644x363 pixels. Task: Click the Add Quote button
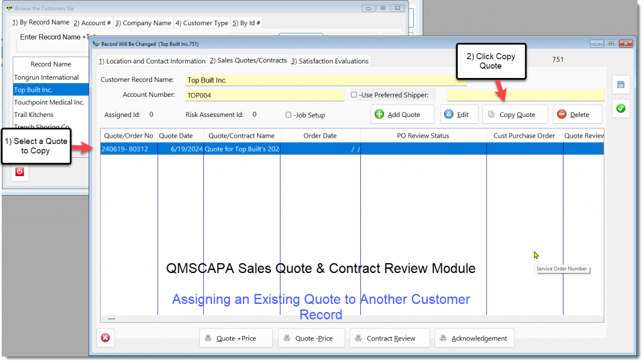pos(402,114)
